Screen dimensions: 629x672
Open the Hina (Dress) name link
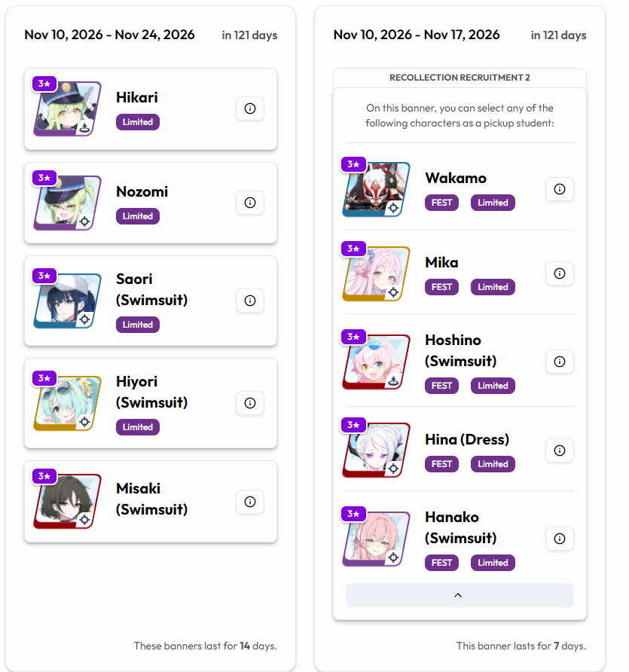467,439
